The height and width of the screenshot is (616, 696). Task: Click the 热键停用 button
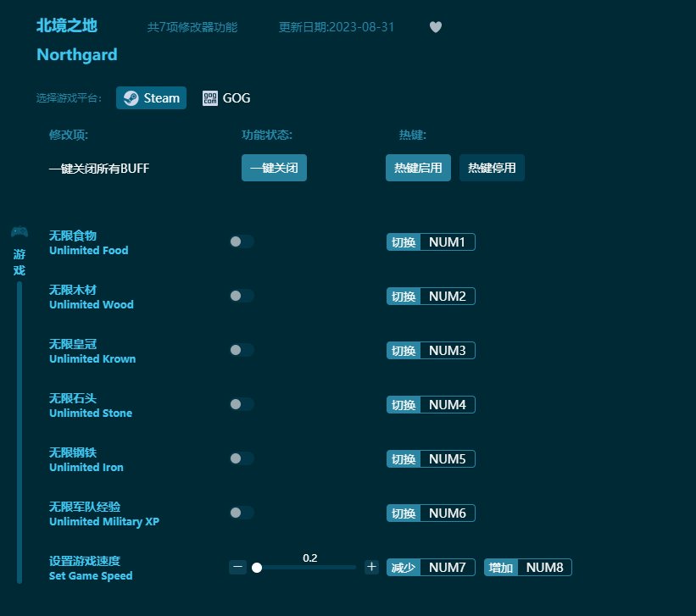pyautogui.click(x=492, y=168)
